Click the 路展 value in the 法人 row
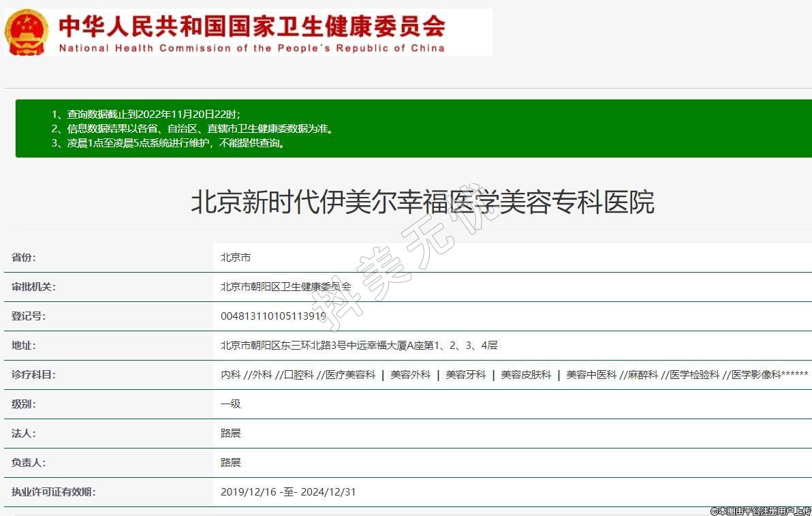Image resolution: width=812 pixels, height=516 pixels. tap(231, 434)
